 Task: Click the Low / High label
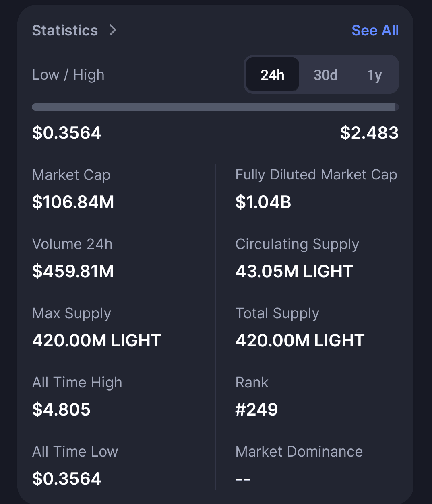(x=68, y=75)
